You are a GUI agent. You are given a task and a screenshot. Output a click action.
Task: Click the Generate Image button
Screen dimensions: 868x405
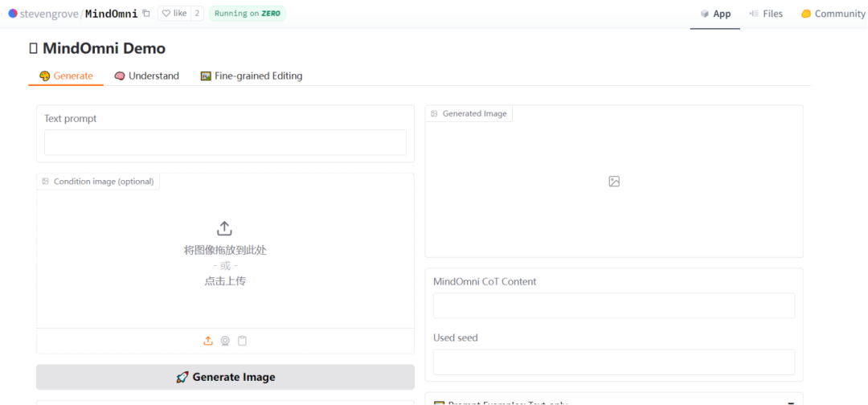(225, 377)
